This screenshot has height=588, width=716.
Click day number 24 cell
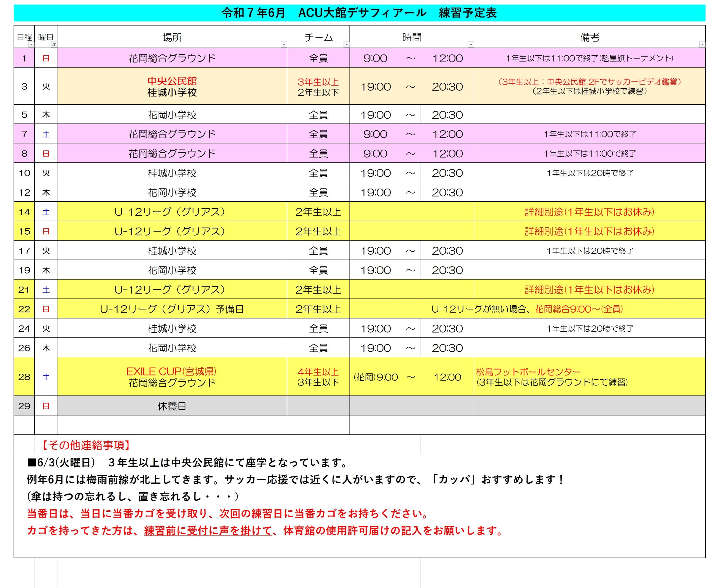(x=24, y=328)
